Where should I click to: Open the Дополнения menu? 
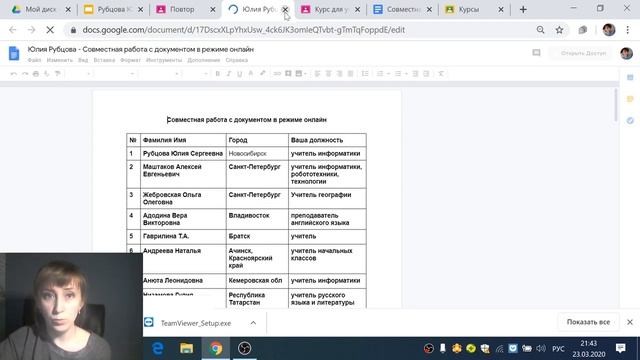[x=204, y=60]
